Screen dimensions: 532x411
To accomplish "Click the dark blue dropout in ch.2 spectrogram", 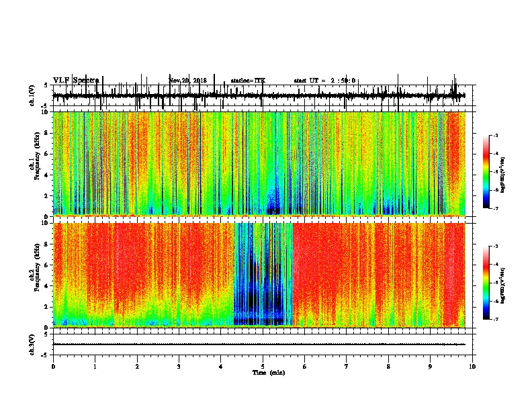I will pyautogui.click(x=263, y=275).
